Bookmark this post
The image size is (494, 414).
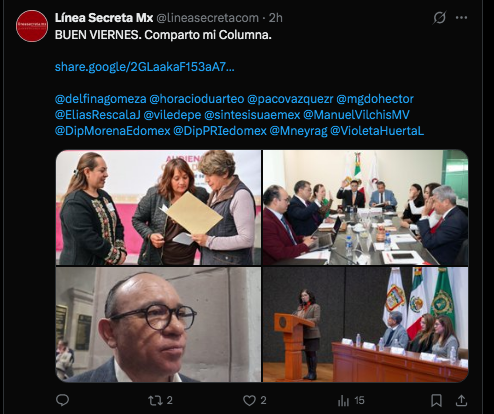[436, 400]
